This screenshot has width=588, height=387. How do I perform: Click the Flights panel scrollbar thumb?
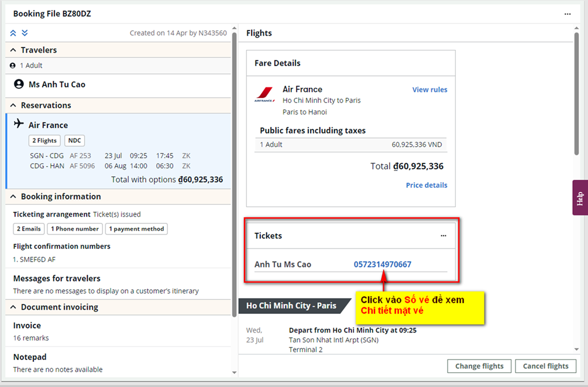tap(576, 94)
